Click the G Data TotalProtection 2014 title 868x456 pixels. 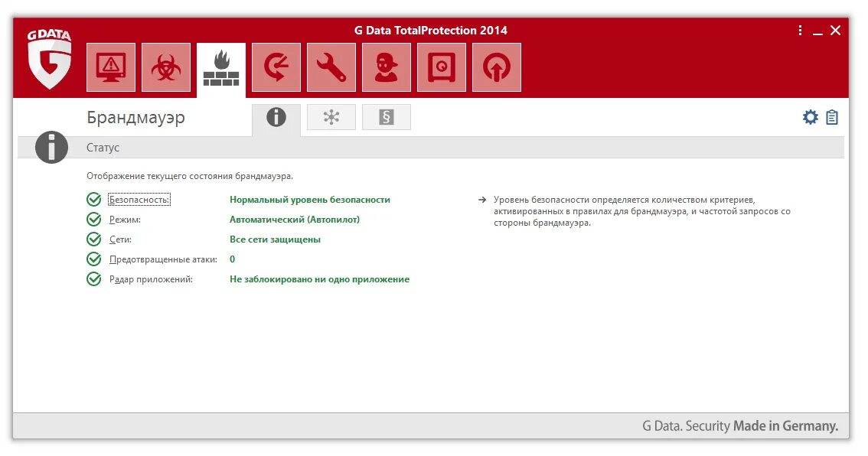[431, 31]
